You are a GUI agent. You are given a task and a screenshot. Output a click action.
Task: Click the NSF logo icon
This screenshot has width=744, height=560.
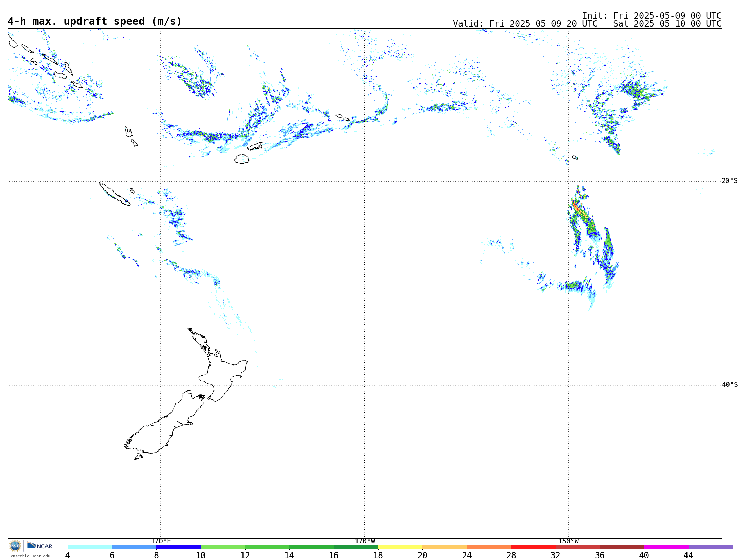tap(15, 546)
